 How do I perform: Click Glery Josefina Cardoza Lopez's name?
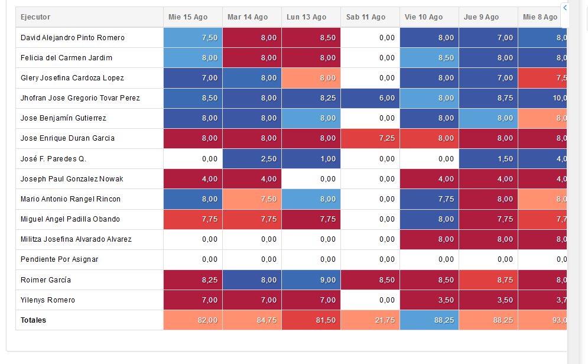click(x=72, y=78)
